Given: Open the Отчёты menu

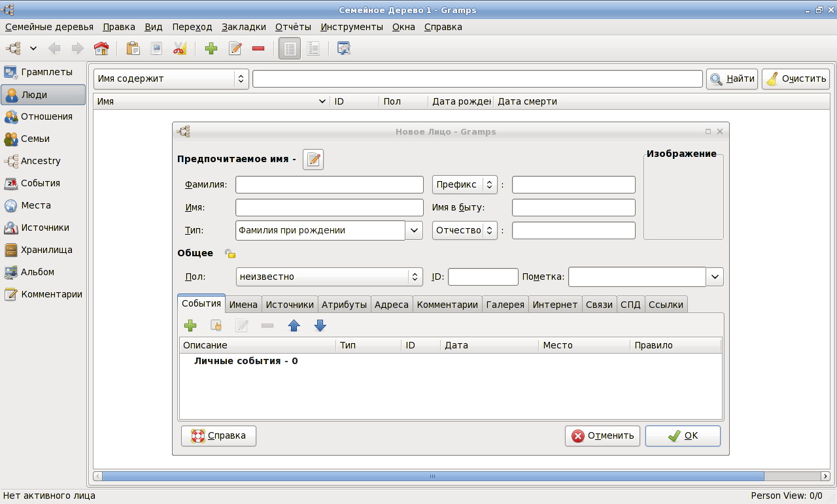Looking at the screenshot, I should click(x=293, y=27).
